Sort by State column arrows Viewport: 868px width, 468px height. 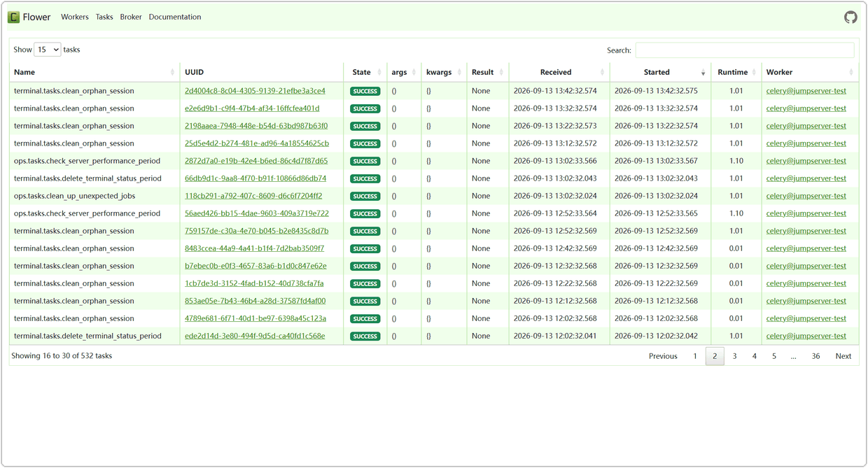(379, 73)
